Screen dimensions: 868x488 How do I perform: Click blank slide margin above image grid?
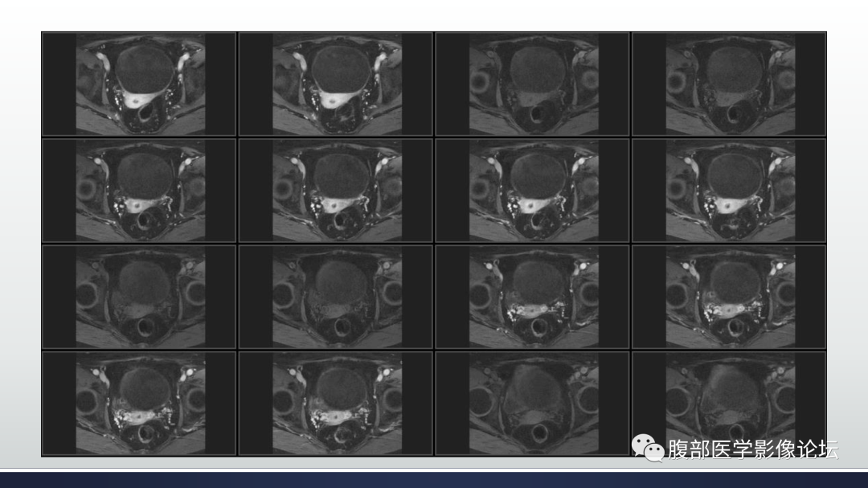pos(434,15)
